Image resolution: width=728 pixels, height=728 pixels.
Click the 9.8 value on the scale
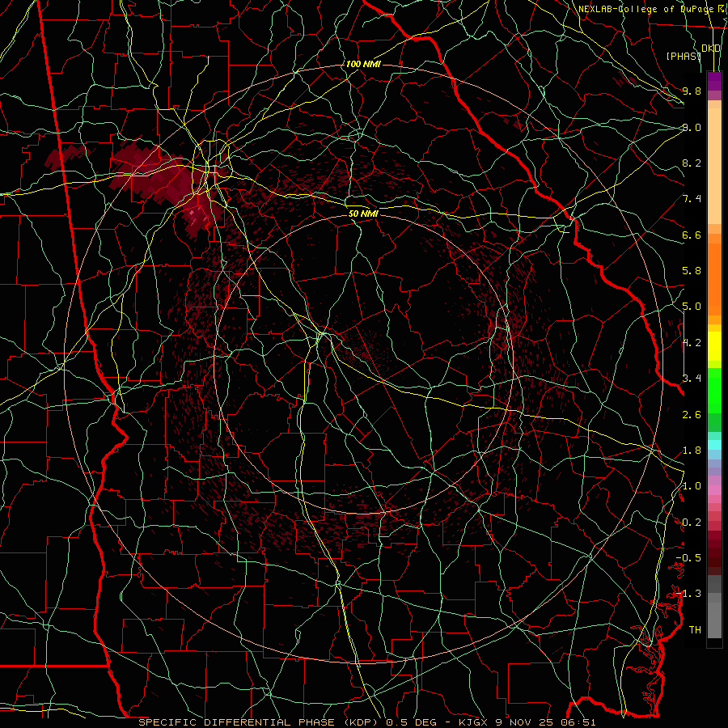[x=692, y=91]
